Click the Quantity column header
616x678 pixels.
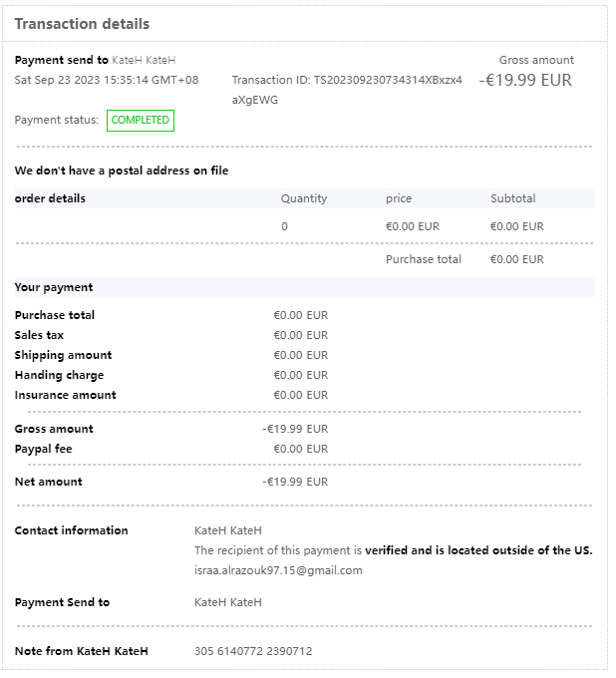(x=303, y=198)
